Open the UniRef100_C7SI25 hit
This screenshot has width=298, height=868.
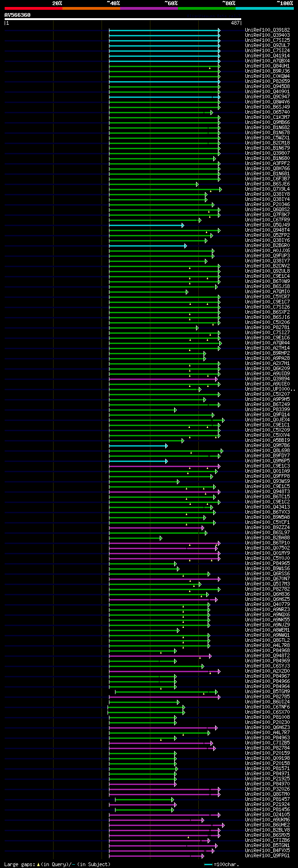[x=267, y=40]
